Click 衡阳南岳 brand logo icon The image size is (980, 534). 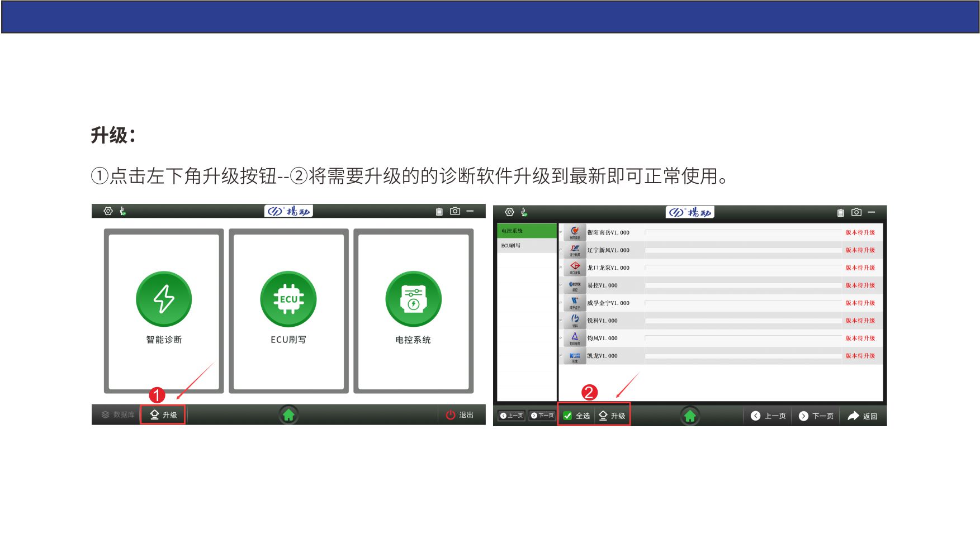click(x=575, y=232)
